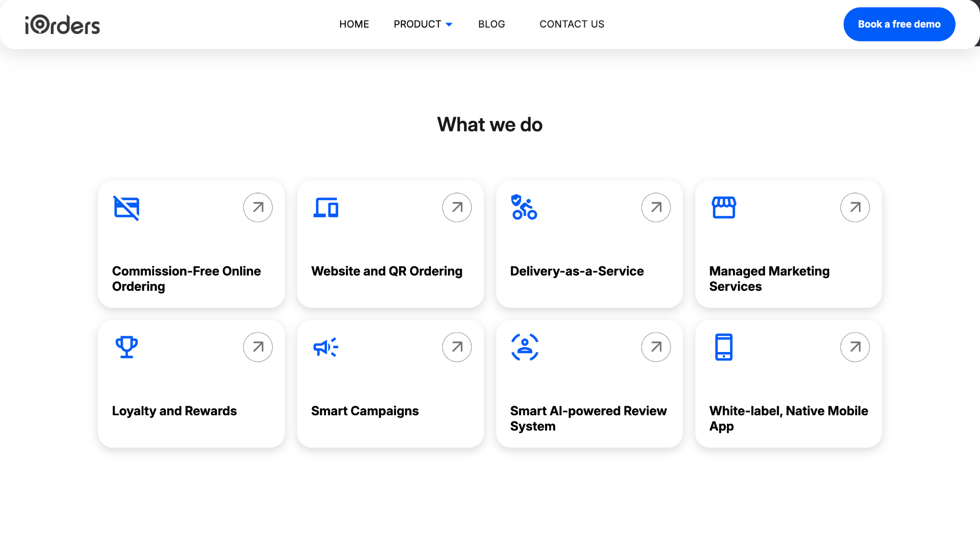Open arrow on Smart Campaigns card
This screenshot has width=980, height=551.
coord(457,347)
